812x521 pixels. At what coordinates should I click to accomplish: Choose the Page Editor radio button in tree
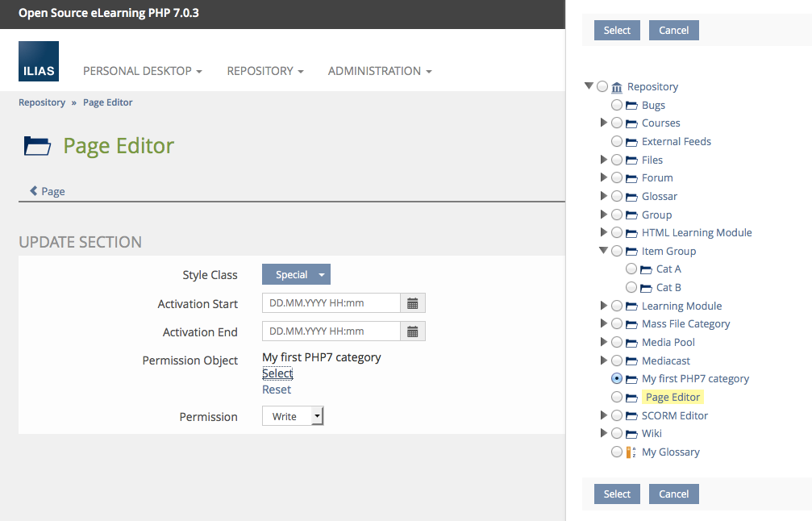pyautogui.click(x=617, y=398)
